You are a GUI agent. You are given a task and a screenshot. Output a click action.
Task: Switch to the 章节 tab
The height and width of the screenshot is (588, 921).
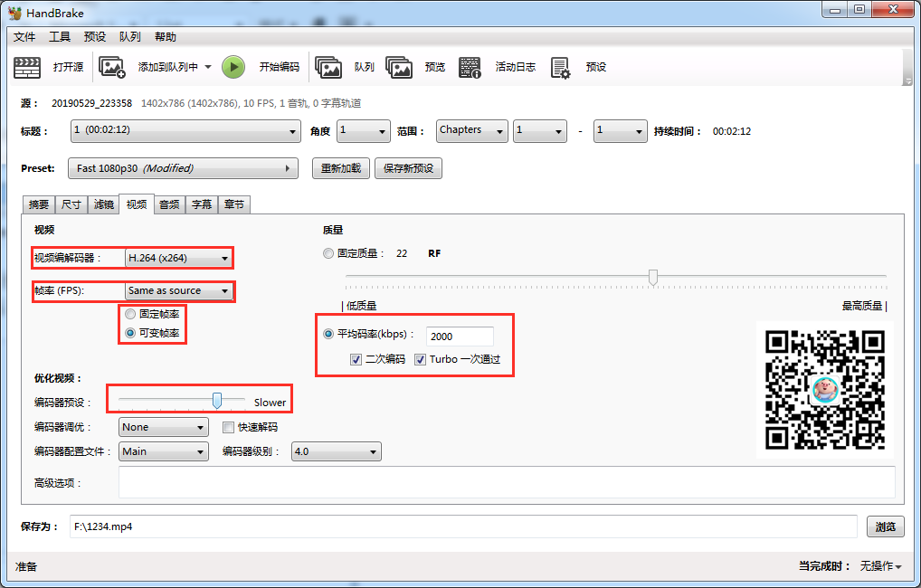point(233,204)
